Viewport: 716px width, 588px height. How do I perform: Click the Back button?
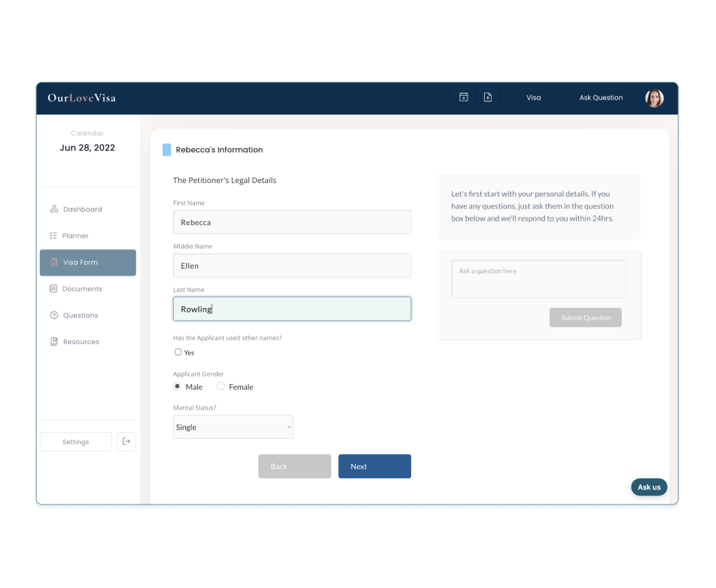pyautogui.click(x=294, y=466)
